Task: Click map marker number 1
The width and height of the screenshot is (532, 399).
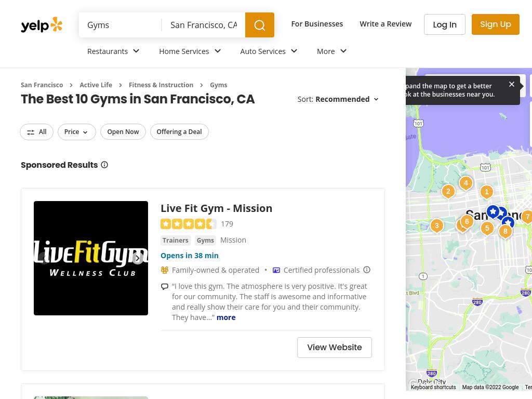Action: click(x=486, y=192)
